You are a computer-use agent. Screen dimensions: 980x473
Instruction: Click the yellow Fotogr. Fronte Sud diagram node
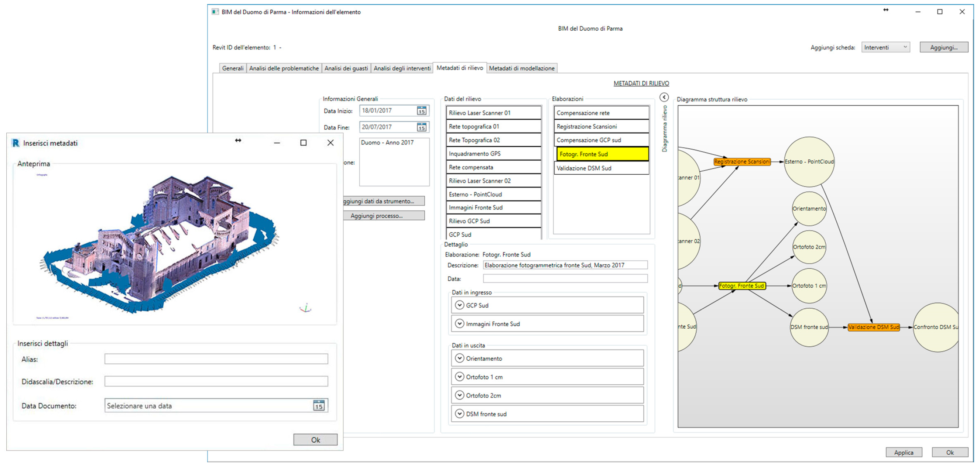pos(741,286)
